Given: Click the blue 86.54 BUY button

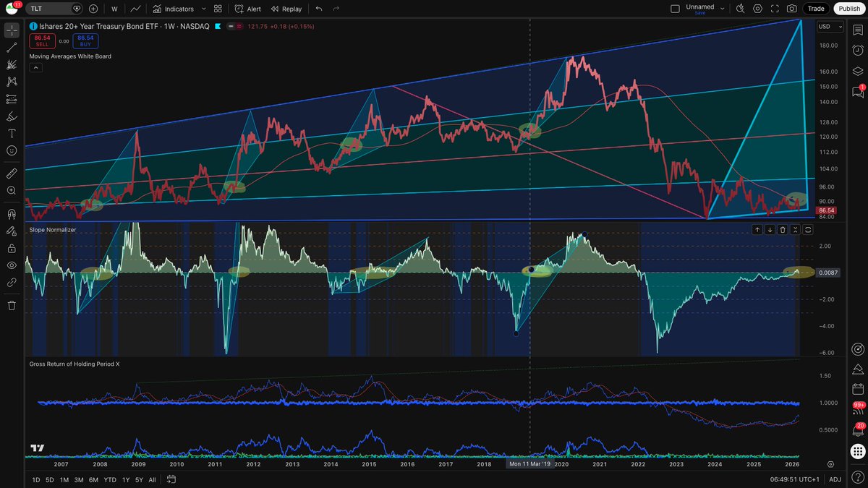Looking at the screenshot, I should pos(85,40).
